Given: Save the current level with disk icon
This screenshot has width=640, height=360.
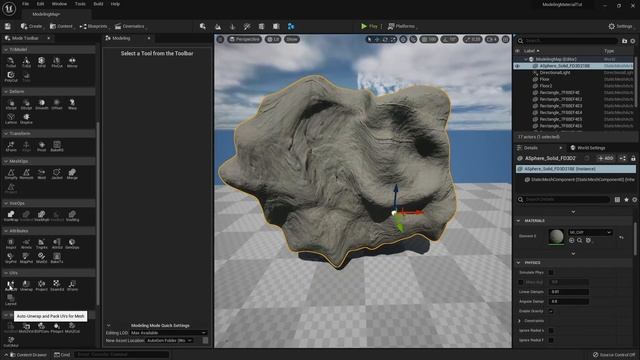Looking at the screenshot, I should (x=8, y=26).
